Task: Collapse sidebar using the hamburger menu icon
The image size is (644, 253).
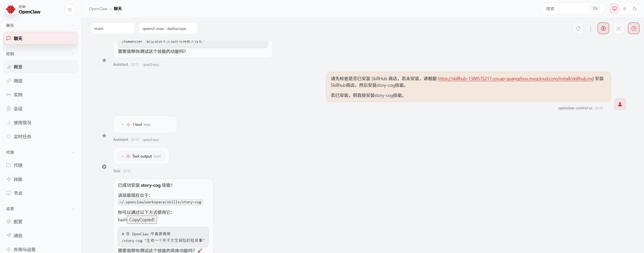Action: point(70,10)
